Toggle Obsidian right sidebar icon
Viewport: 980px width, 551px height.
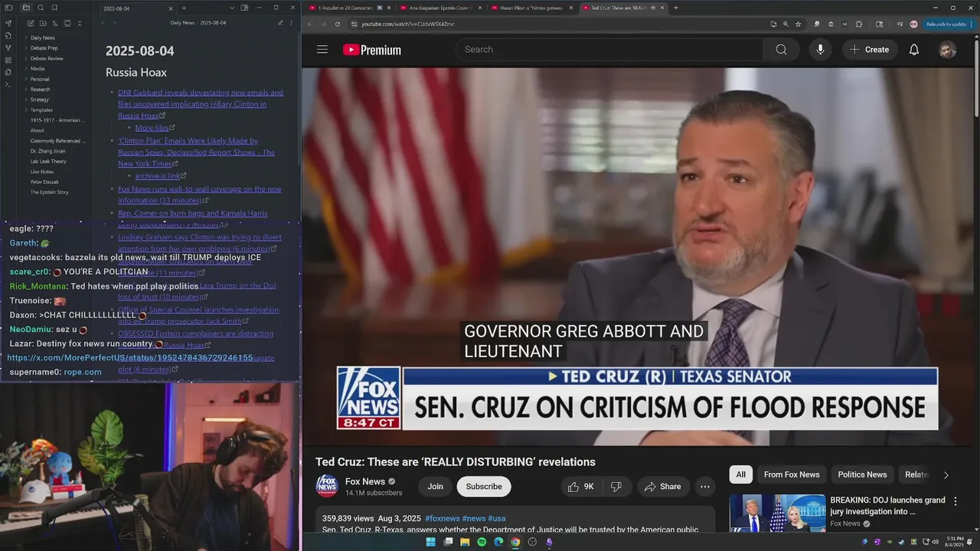tap(244, 8)
